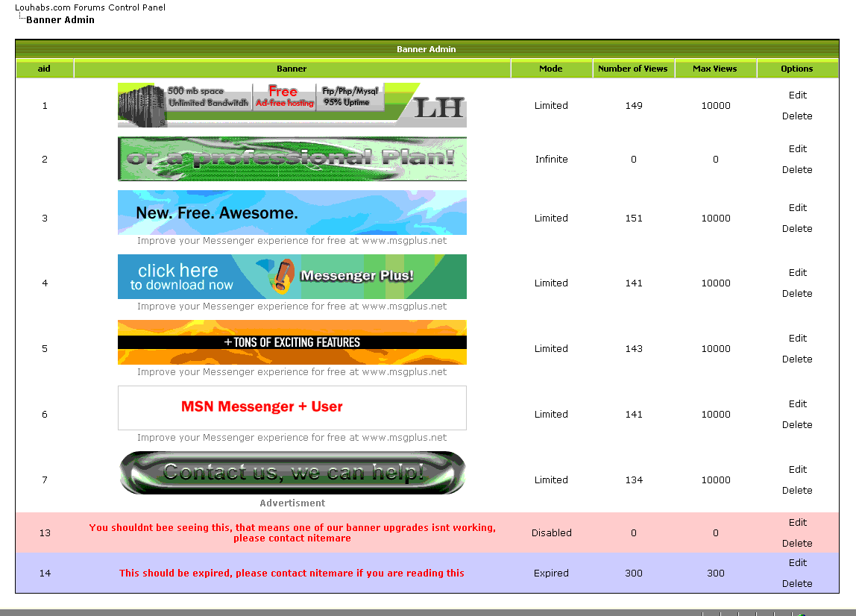Open the Messenger Plus! download banner
The width and height of the screenshot is (856, 616).
point(292,277)
